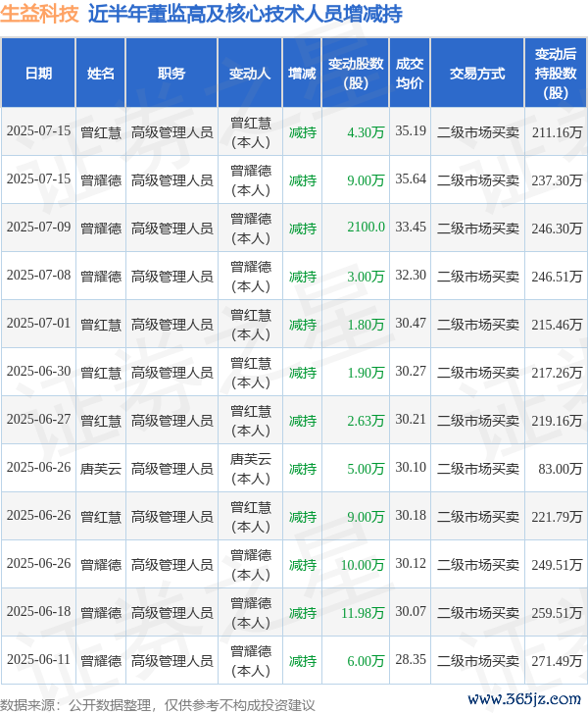Click the 生益科技 title text
588x714 pixels.
point(39,14)
